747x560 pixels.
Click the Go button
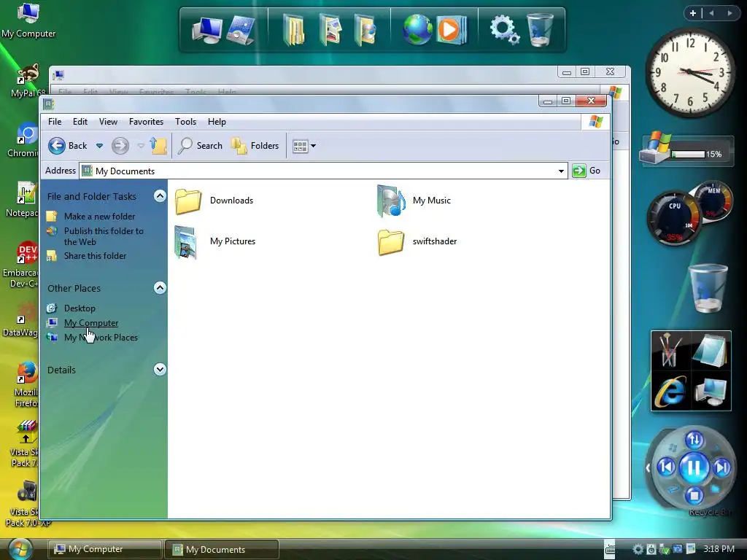coord(587,171)
